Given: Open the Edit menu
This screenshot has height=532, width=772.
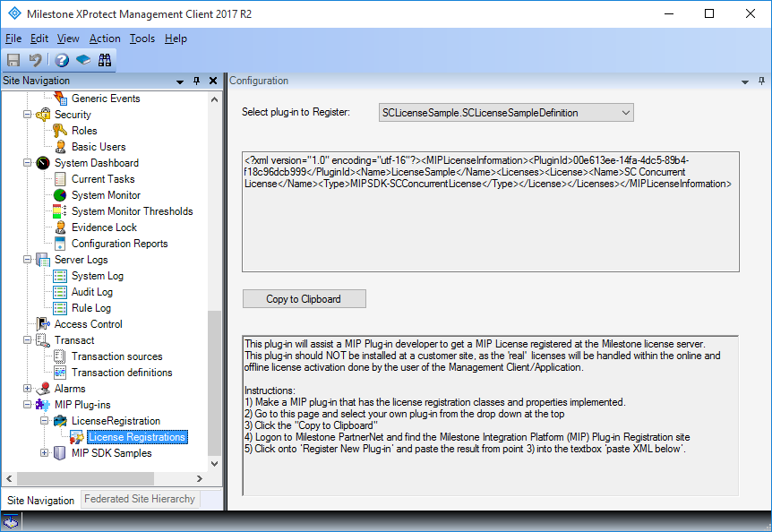Looking at the screenshot, I should pyautogui.click(x=39, y=39).
